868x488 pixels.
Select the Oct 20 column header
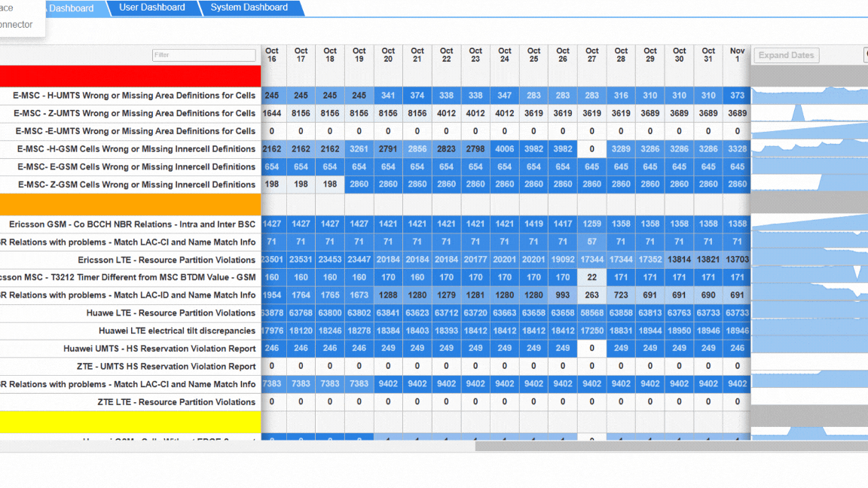pyautogui.click(x=388, y=55)
